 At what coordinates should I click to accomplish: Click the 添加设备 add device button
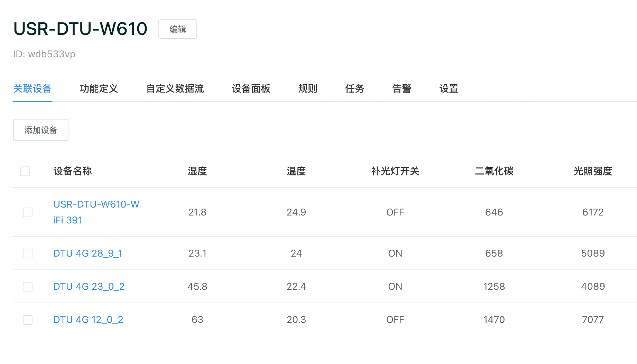(x=40, y=130)
